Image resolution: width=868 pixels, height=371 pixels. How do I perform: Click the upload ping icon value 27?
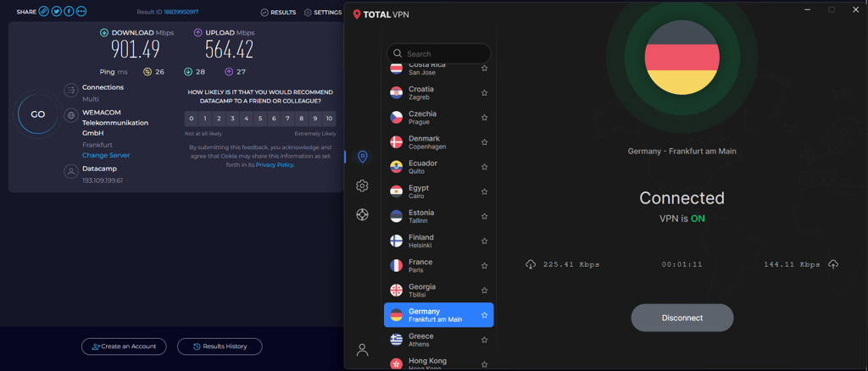pos(229,72)
